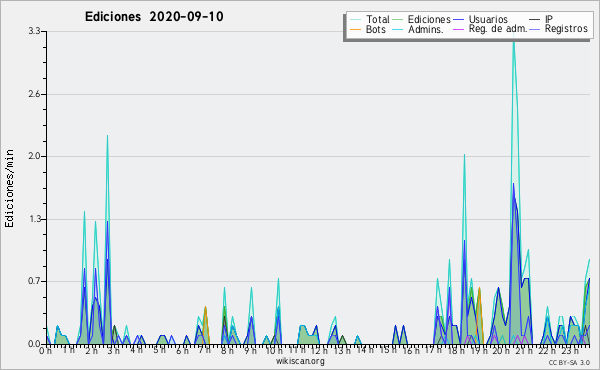The width and height of the screenshot is (600, 370).
Task: Click the '15 h' x-axis label
Action: pos(387,351)
